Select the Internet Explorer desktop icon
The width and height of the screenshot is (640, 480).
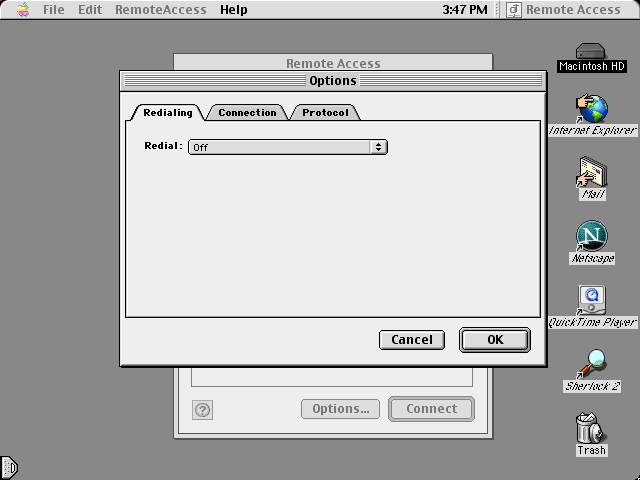point(592,109)
